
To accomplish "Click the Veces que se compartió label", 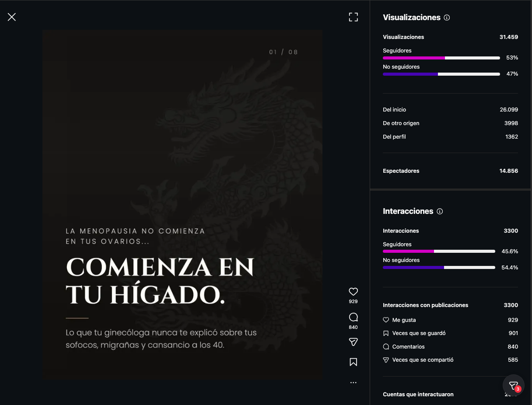I will tap(423, 360).
